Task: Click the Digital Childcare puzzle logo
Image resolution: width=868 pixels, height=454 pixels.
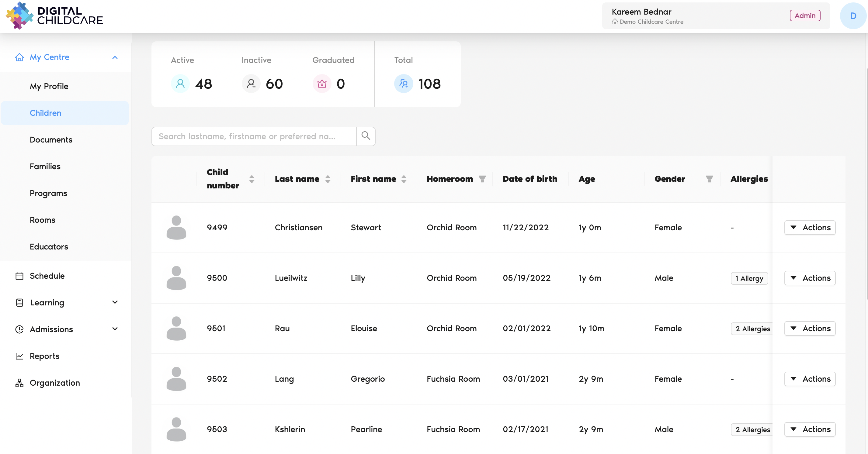Action: (x=19, y=16)
